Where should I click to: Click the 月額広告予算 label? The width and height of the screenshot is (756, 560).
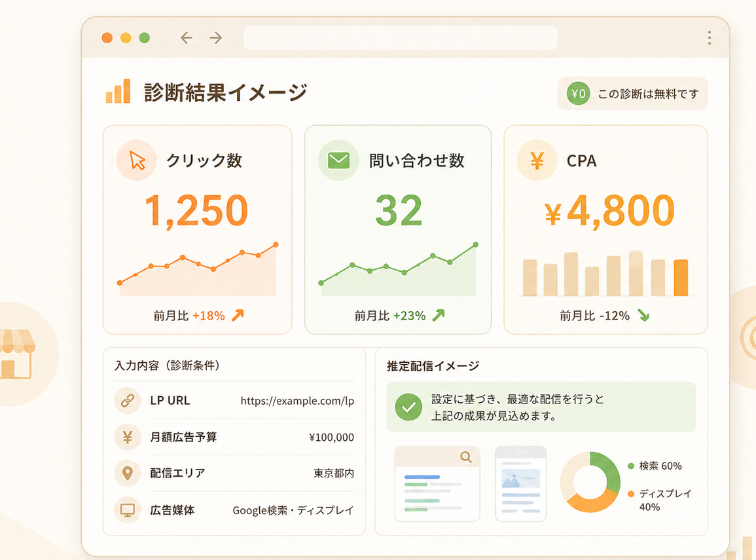point(183,437)
